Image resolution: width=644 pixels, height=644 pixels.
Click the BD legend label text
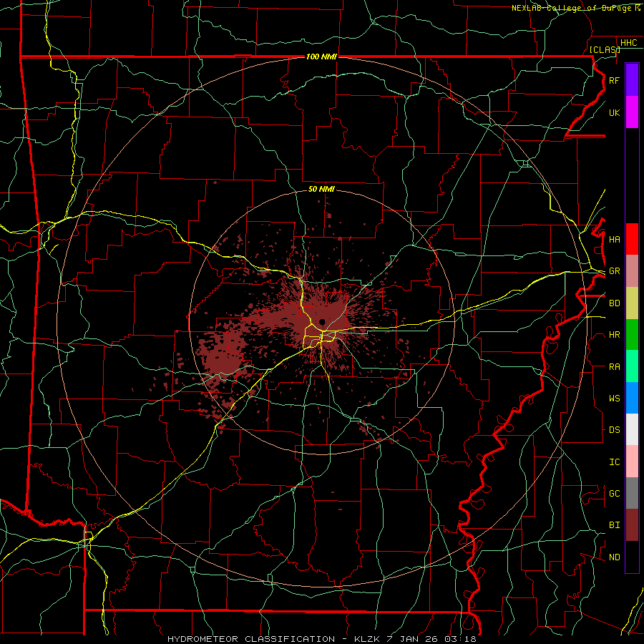615,303
